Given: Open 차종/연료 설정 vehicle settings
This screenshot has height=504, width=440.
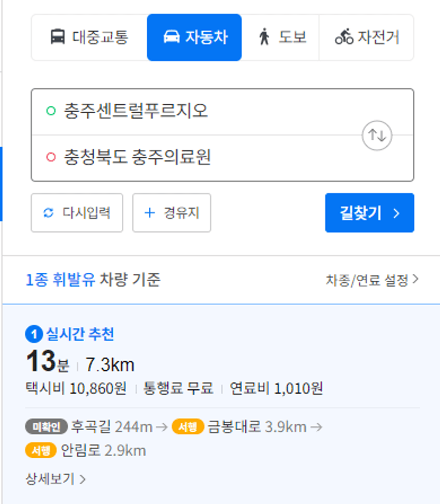Looking at the screenshot, I should click(x=372, y=280).
